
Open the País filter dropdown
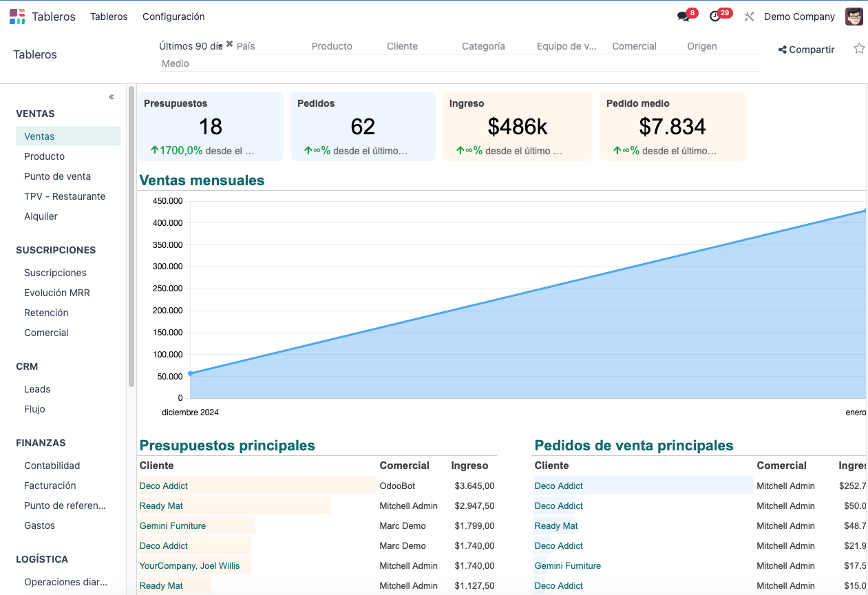click(268, 46)
